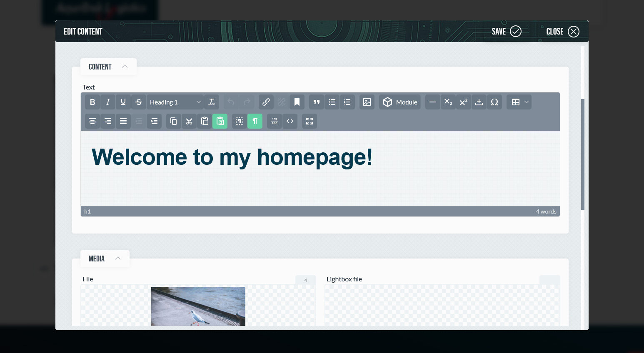Open the Heading 1 format dropdown

click(175, 102)
